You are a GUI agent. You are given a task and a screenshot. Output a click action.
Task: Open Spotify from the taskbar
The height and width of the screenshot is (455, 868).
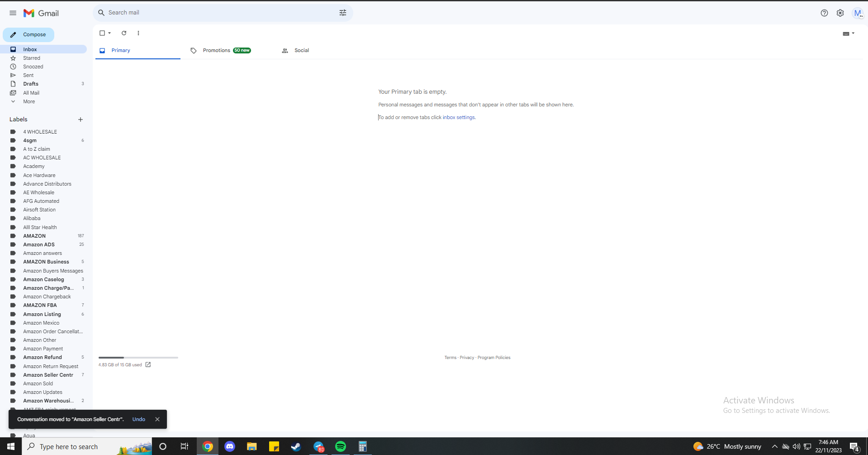point(341,446)
